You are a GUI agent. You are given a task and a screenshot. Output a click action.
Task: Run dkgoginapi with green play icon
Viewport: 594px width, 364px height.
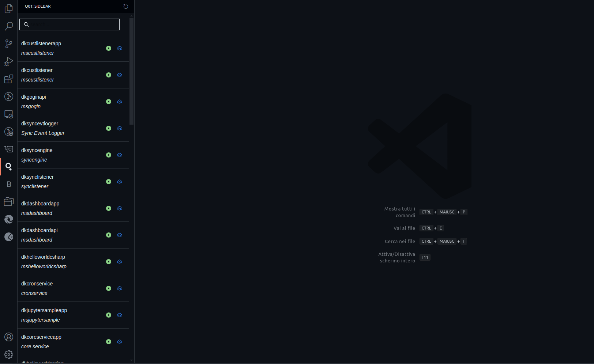click(x=109, y=102)
